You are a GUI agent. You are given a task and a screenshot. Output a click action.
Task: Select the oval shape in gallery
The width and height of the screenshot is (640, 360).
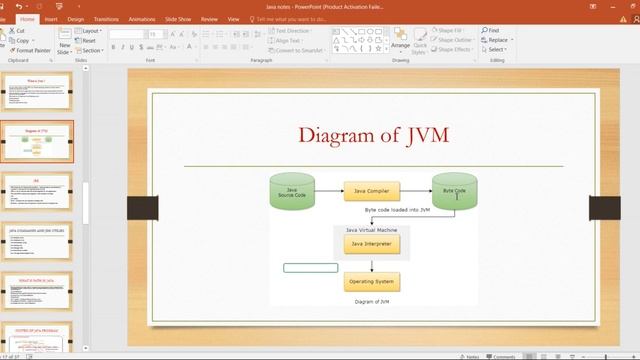(370, 31)
